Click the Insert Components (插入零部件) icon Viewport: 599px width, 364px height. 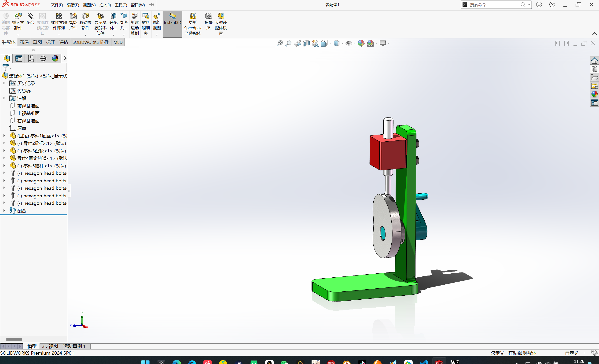[x=18, y=22]
